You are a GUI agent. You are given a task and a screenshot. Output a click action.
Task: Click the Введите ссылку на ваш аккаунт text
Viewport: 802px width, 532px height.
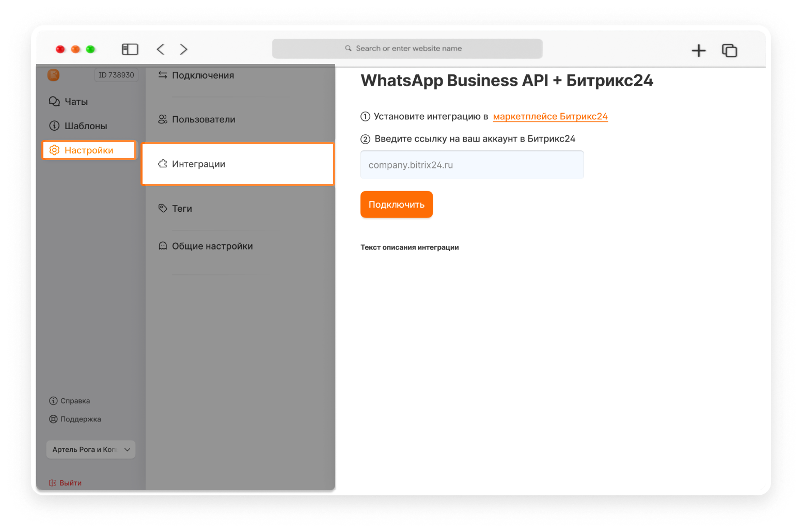coord(475,138)
